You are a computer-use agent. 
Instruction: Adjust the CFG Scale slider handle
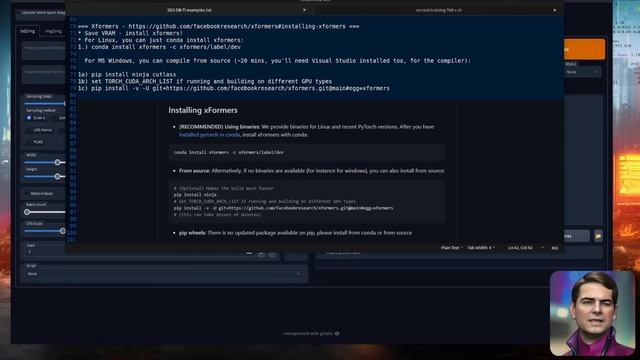(x=62, y=231)
